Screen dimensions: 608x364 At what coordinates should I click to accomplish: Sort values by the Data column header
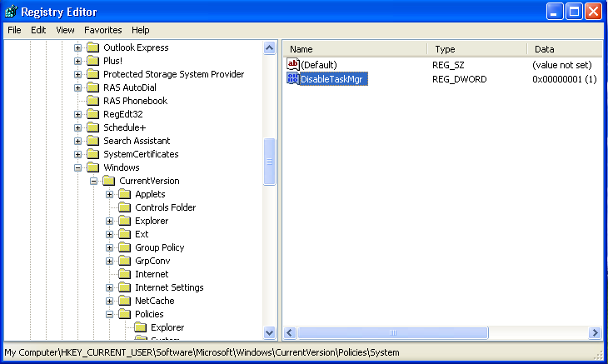565,49
